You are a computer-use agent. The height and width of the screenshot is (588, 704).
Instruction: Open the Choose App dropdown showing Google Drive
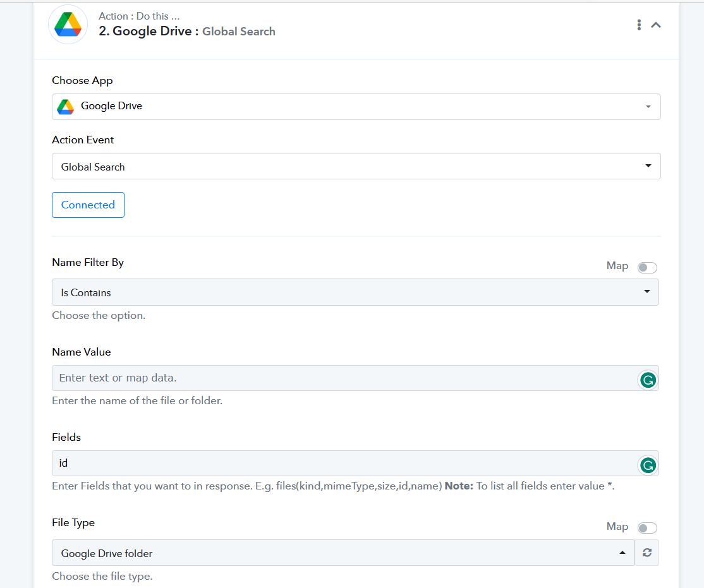point(356,107)
